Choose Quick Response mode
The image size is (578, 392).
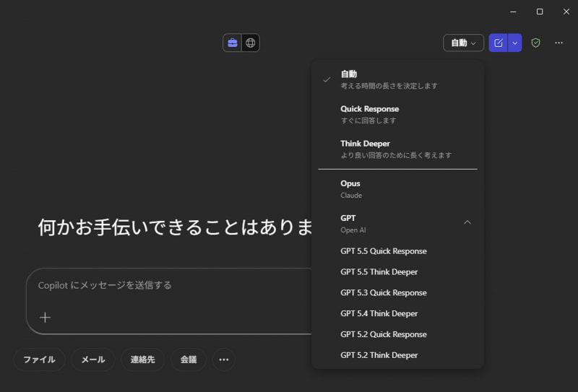[x=397, y=114]
